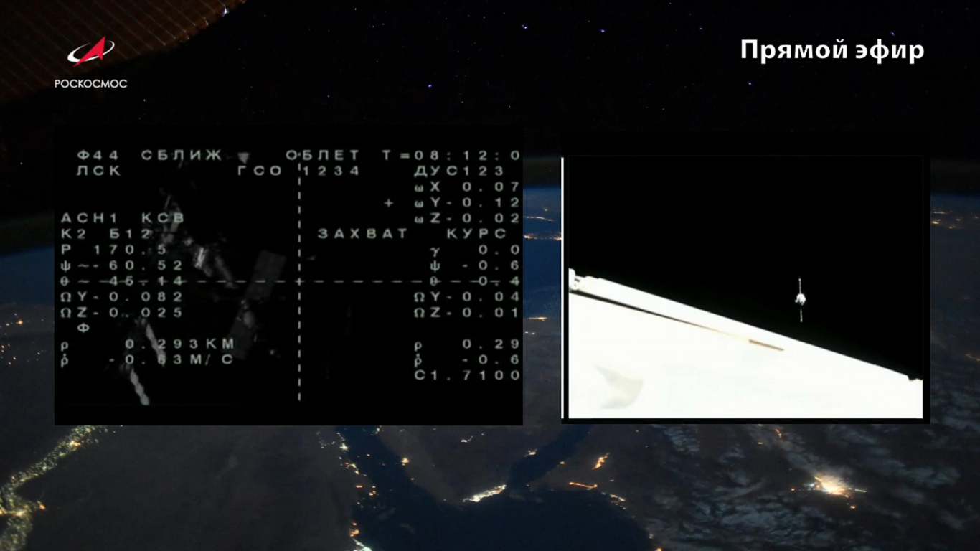Click the СБЛИЖ mode label

(x=182, y=155)
